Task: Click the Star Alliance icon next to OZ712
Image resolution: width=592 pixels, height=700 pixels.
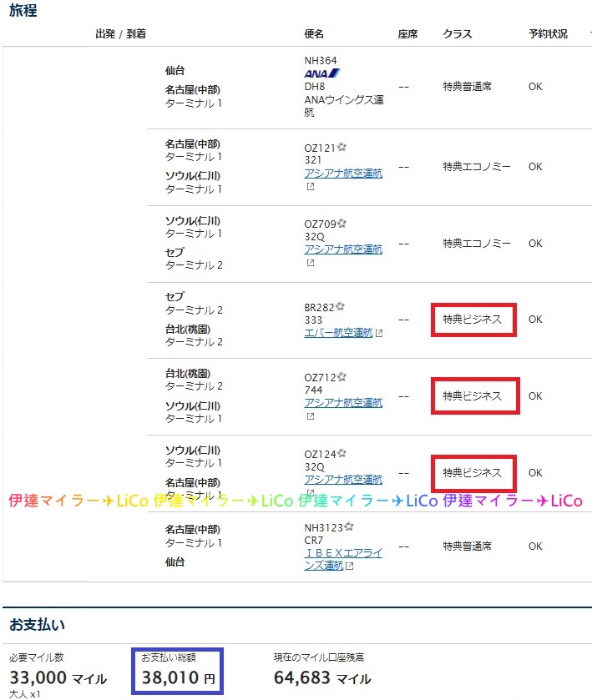Action: (342, 377)
